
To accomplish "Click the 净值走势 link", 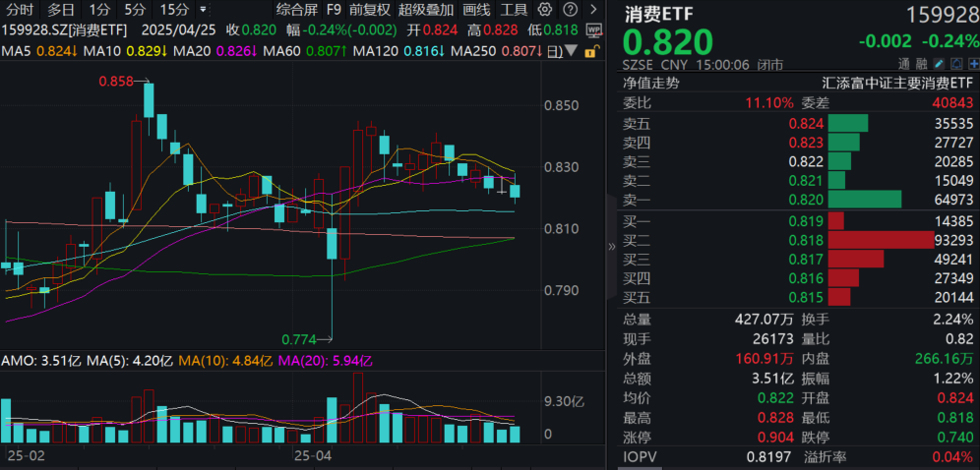I will pos(651,84).
